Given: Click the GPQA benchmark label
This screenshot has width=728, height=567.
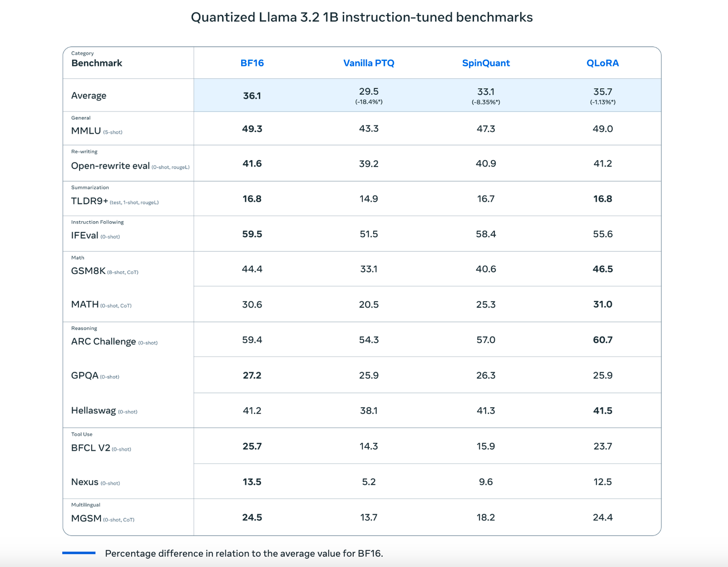Looking at the screenshot, I should 85,375.
